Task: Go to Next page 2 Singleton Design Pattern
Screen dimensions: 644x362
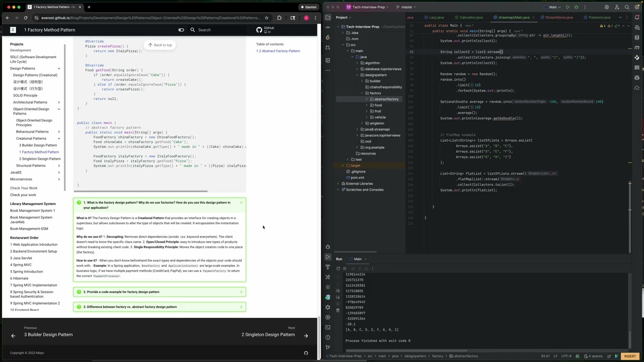Action: [274, 332]
